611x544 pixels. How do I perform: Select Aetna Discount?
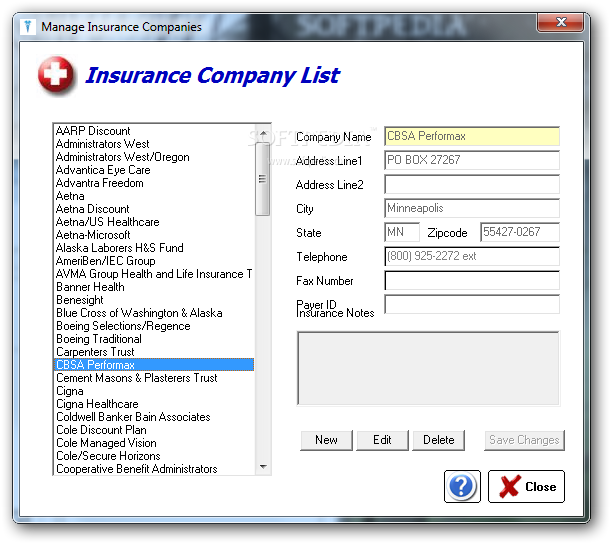154,209
